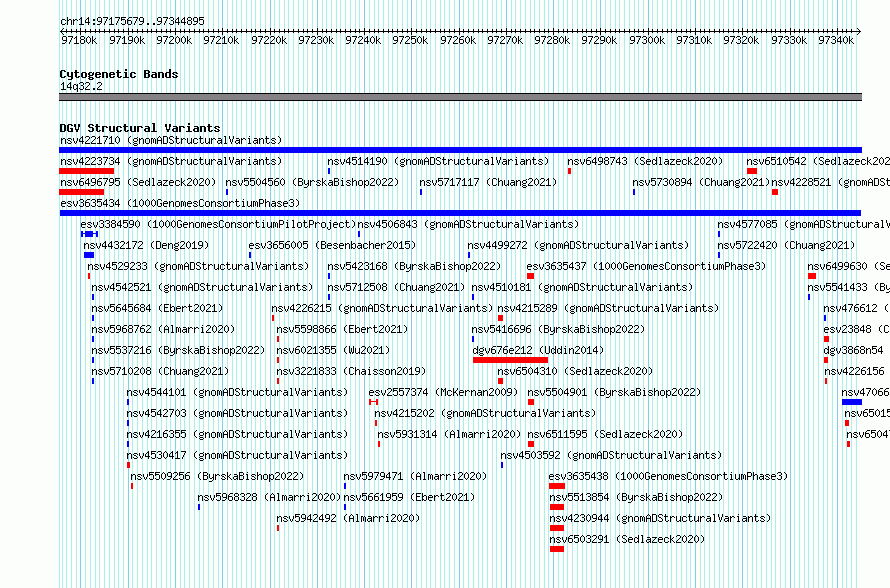Open variant nsv5968328 (Almarri2020)

(x=269, y=497)
